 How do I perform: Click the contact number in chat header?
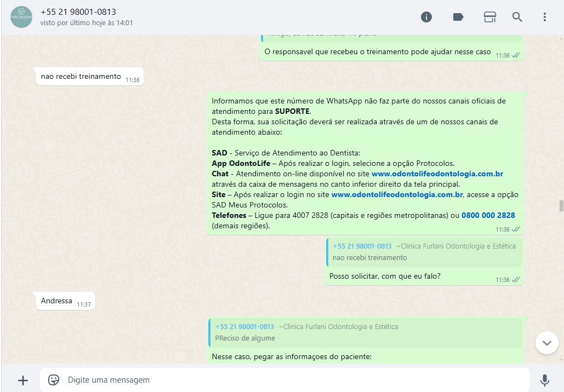(x=78, y=11)
